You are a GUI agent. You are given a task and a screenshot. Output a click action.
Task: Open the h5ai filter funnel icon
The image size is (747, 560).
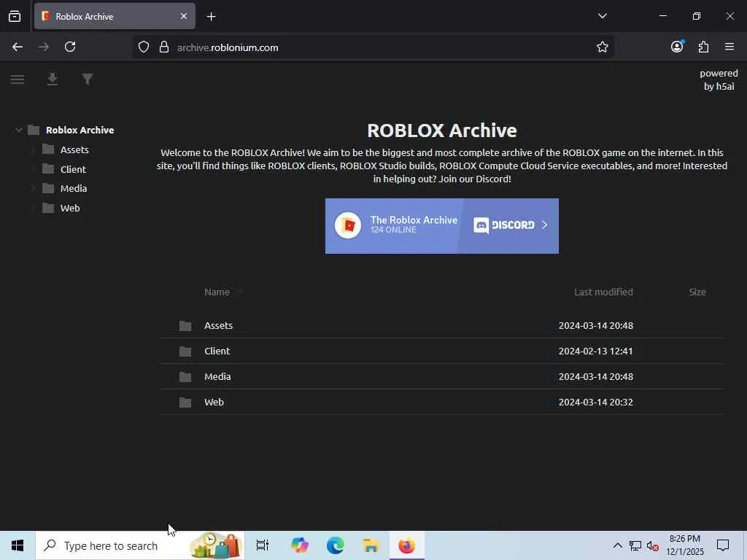click(x=88, y=79)
